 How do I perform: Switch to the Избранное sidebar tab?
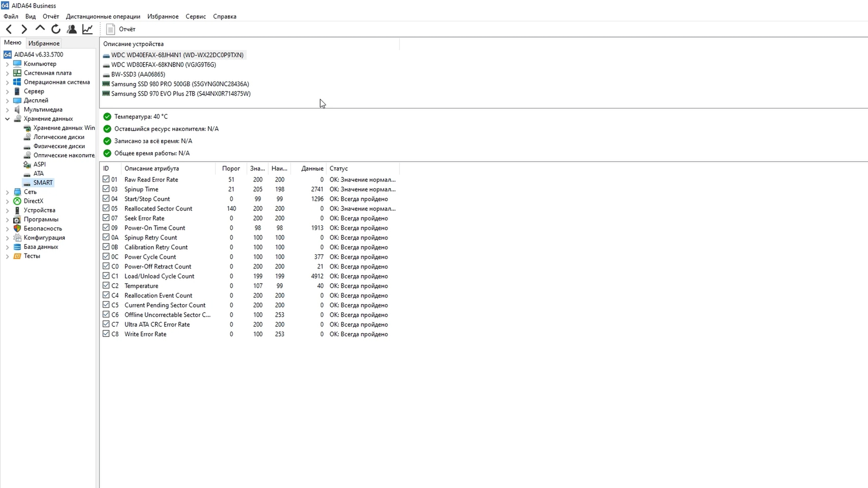pos(44,43)
